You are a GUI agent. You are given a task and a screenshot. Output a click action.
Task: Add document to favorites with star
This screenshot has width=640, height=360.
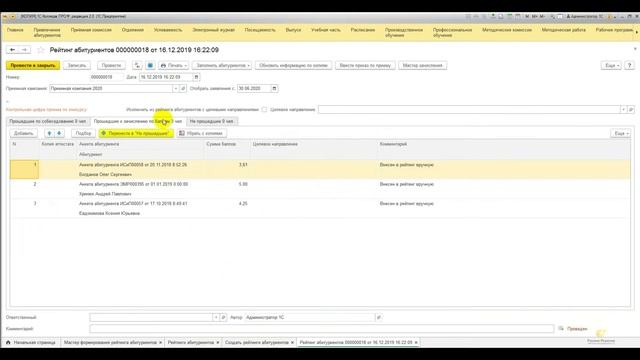coord(40,50)
